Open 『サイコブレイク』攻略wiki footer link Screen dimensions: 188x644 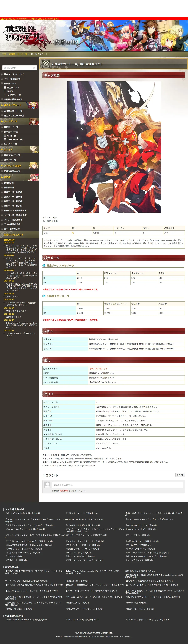pyautogui.click(x=78, y=553)
